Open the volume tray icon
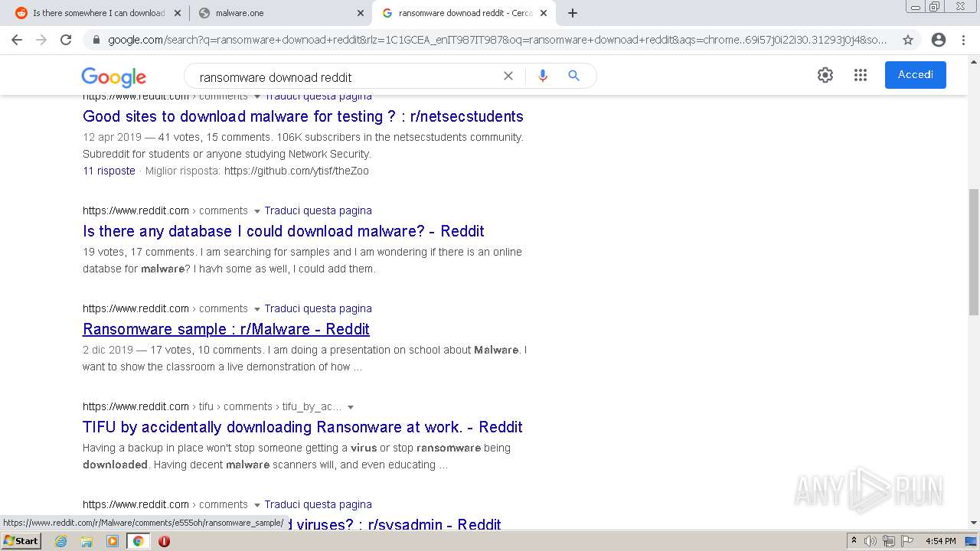Screen dimensions: 980x551 [871, 541]
